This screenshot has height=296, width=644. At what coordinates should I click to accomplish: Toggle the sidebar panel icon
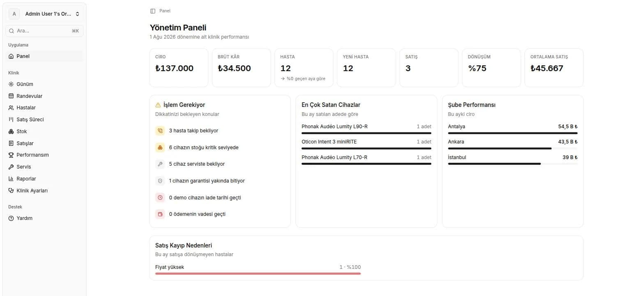click(x=153, y=11)
